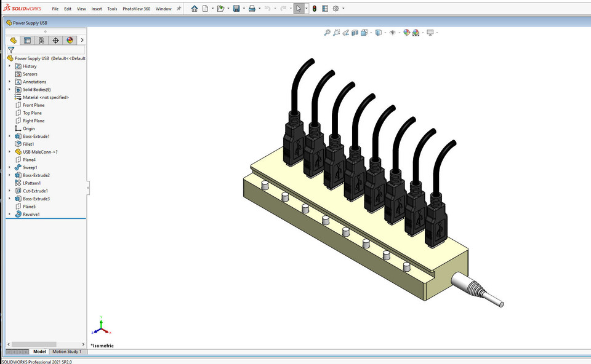The width and height of the screenshot is (591, 364).
Task: Activate the Zoom to Area tool
Action: coord(336,33)
